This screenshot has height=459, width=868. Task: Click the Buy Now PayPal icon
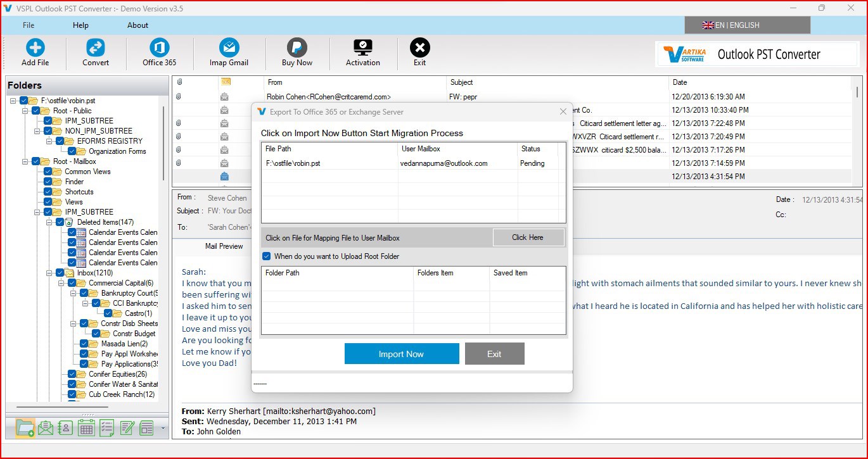click(x=297, y=47)
